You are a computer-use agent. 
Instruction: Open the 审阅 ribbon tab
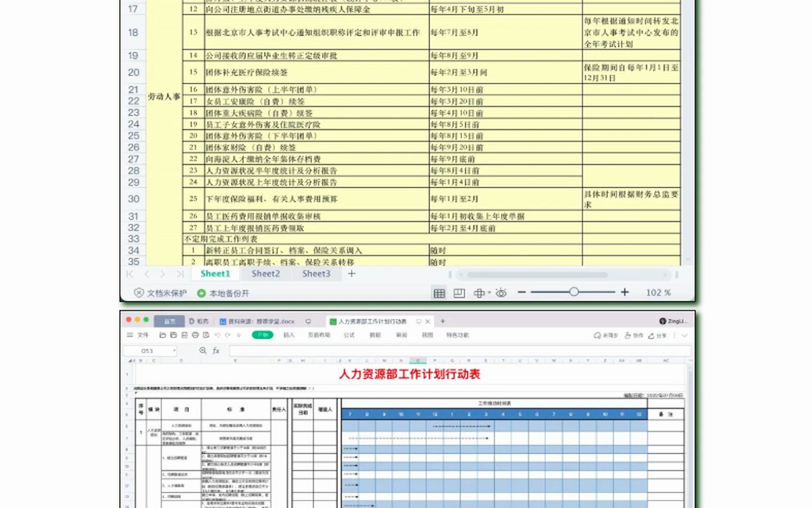pos(401,335)
